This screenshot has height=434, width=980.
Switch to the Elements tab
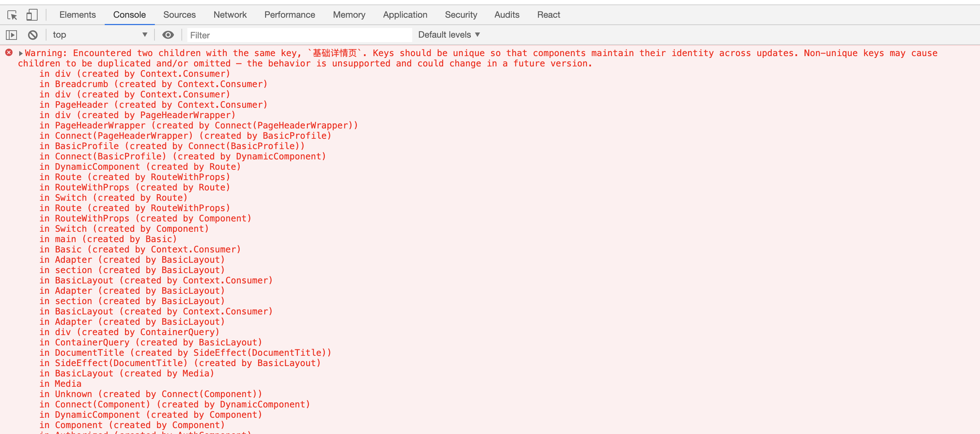pyautogui.click(x=77, y=15)
